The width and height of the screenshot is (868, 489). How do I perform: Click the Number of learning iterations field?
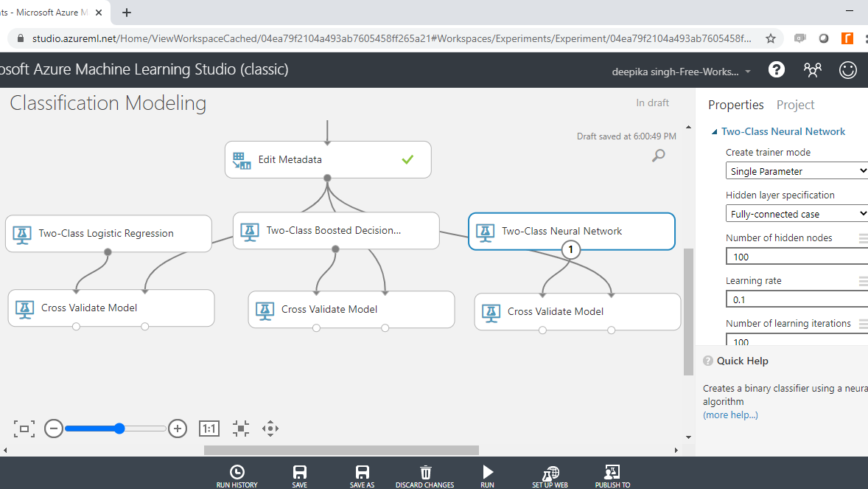(x=797, y=340)
